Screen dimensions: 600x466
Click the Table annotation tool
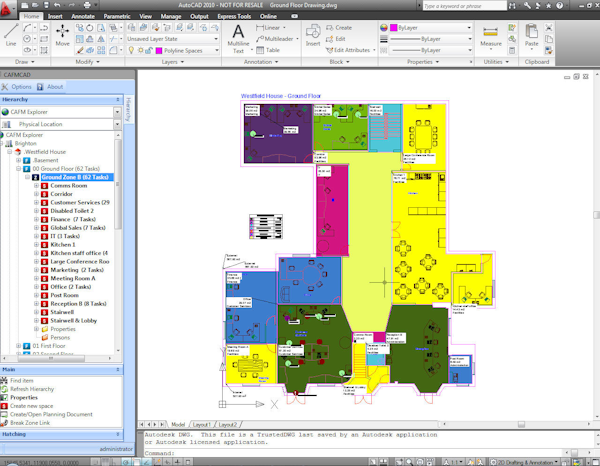click(x=268, y=50)
